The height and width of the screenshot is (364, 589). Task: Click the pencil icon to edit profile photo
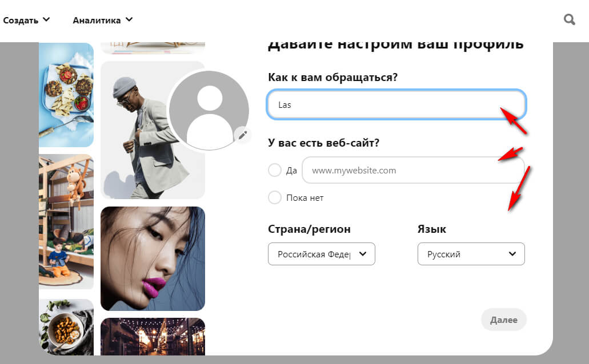pyautogui.click(x=243, y=135)
